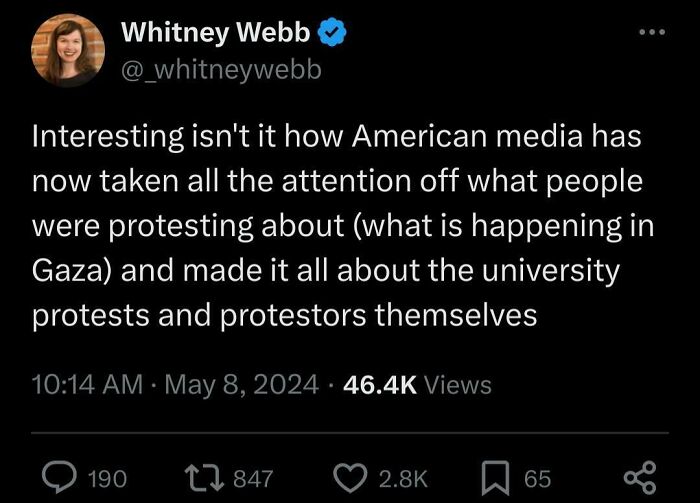
Task: Click the 847 reposts count
Action: click(x=252, y=479)
